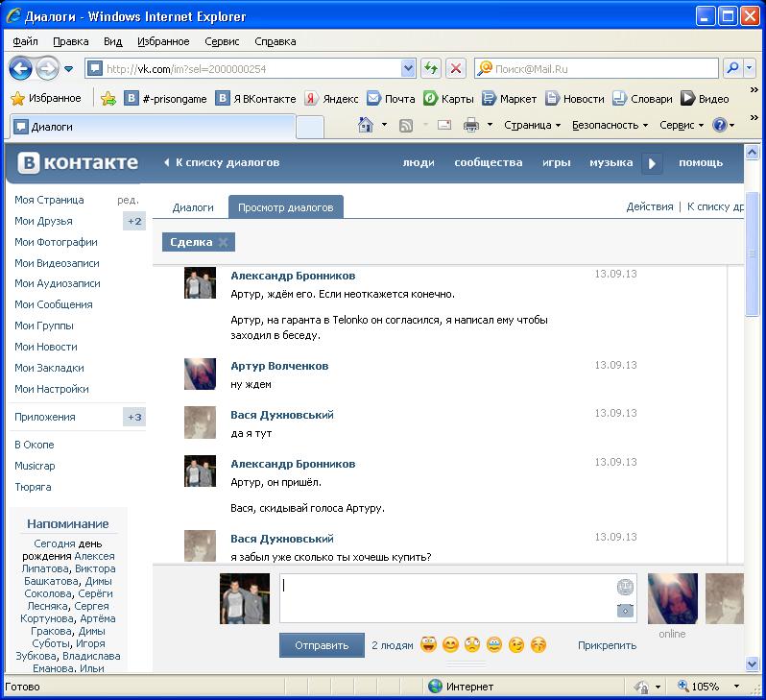Open the Страница dropdown menu
Image resolution: width=766 pixels, height=700 pixels.
click(x=532, y=125)
